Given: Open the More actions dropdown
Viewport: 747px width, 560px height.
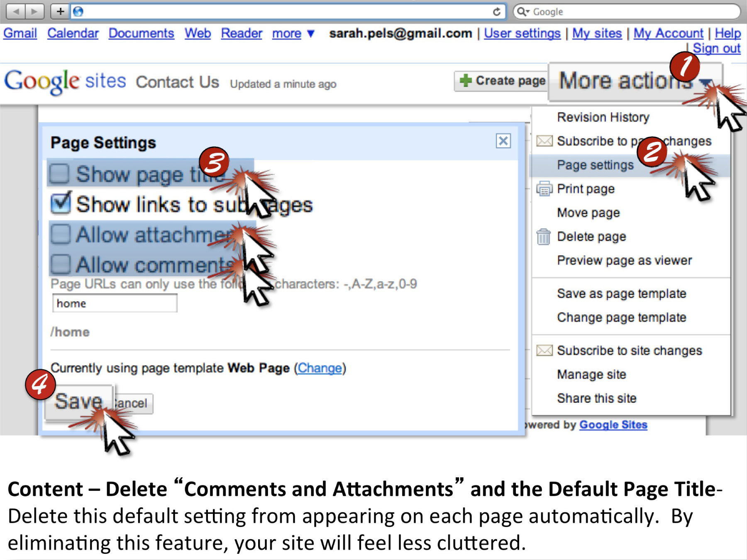Looking at the screenshot, I should coord(635,81).
